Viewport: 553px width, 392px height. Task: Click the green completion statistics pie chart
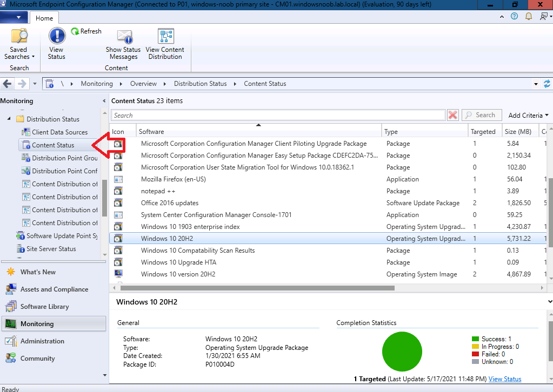[x=402, y=352]
